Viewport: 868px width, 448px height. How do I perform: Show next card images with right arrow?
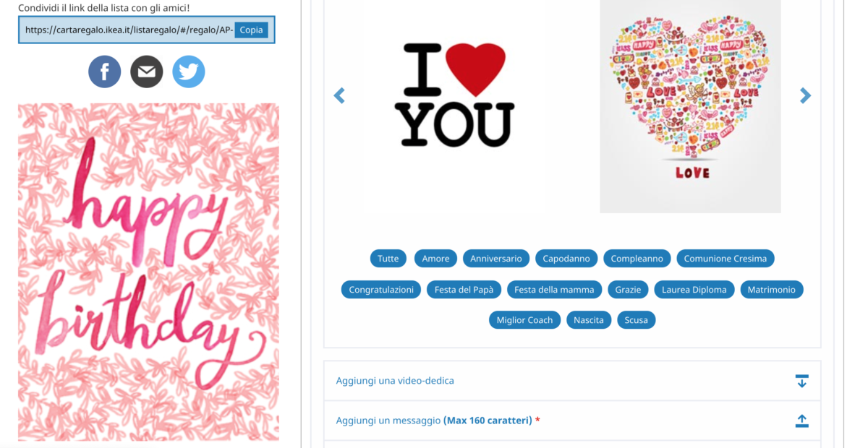805,95
